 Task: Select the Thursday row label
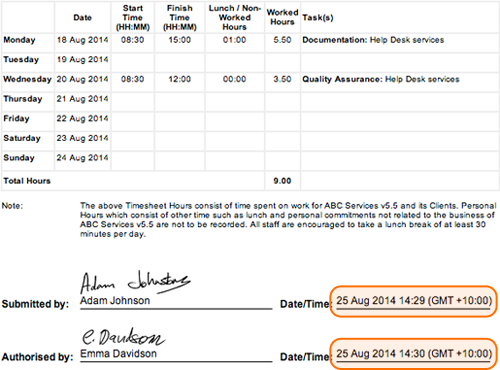[x=23, y=99]
